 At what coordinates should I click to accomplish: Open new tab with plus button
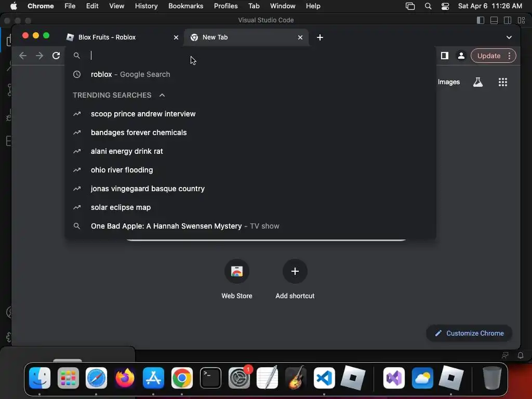coord(320,37)
